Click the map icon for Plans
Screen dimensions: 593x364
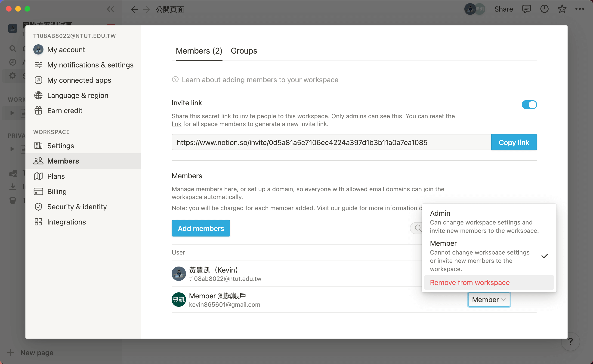(x=38, y=176)
